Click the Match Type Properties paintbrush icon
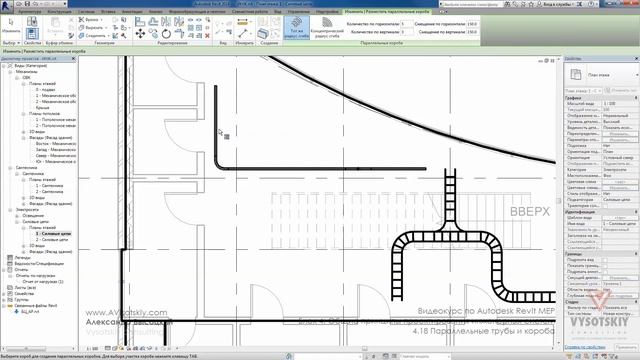 (x=71, y=36)
